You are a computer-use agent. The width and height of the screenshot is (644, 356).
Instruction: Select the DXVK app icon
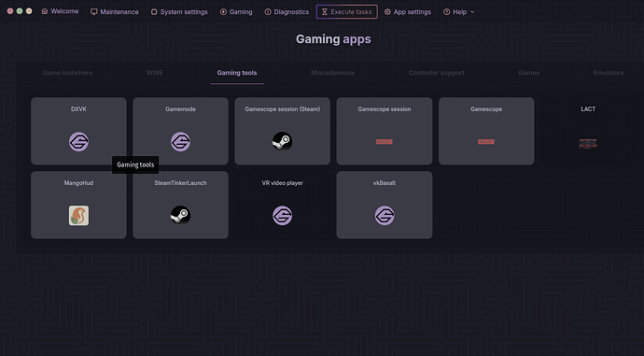78,142
